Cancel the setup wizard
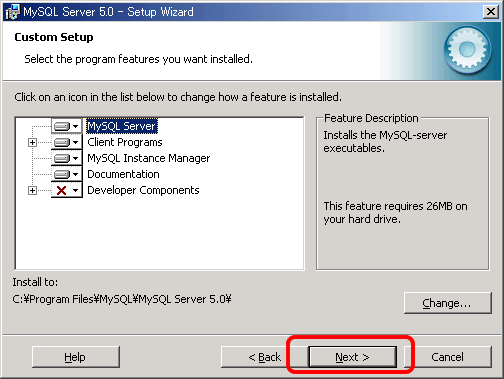Viewport: 504px width, 379px height. [x=448, y=357]
